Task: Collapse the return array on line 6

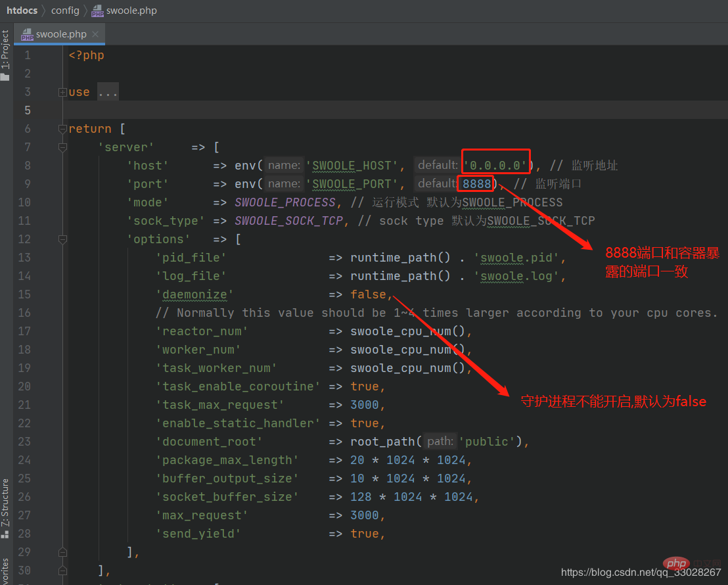Action: click(x=62, y=129)
